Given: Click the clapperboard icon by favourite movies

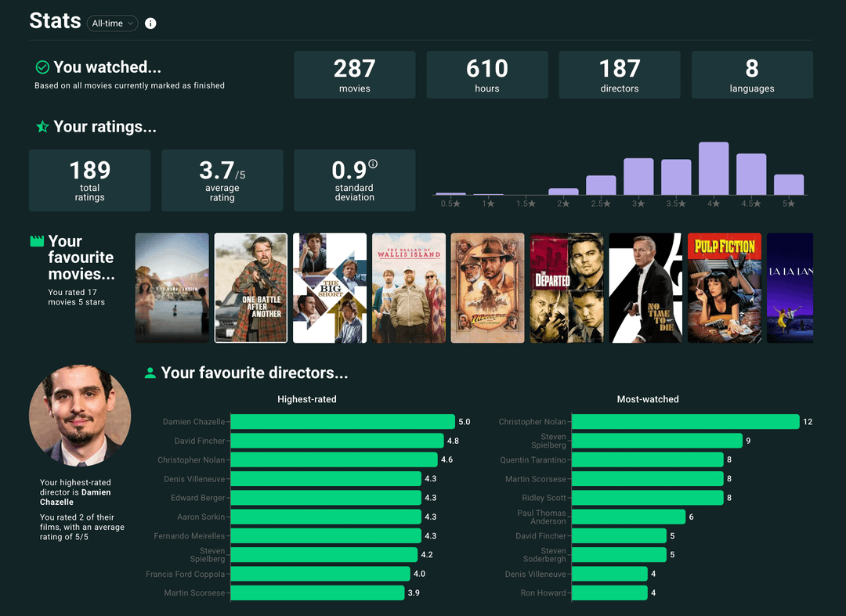Looking at the screenshot, I should point(37,241).
